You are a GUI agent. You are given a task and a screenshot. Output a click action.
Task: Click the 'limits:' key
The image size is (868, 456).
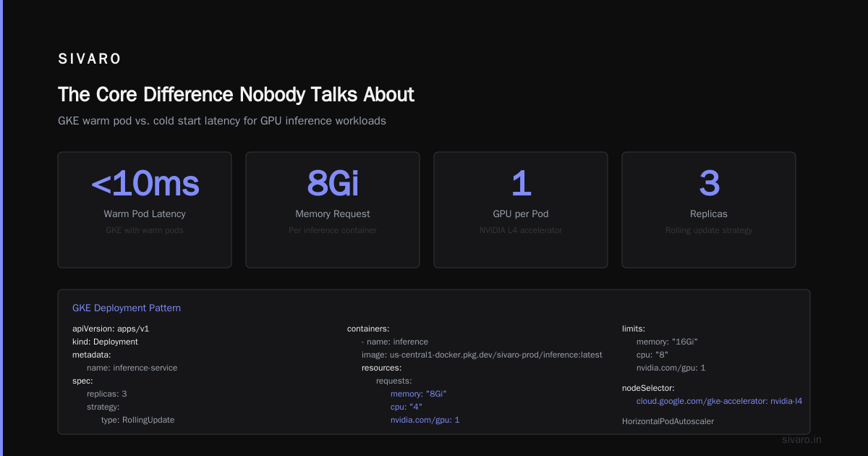coord(634,329)
